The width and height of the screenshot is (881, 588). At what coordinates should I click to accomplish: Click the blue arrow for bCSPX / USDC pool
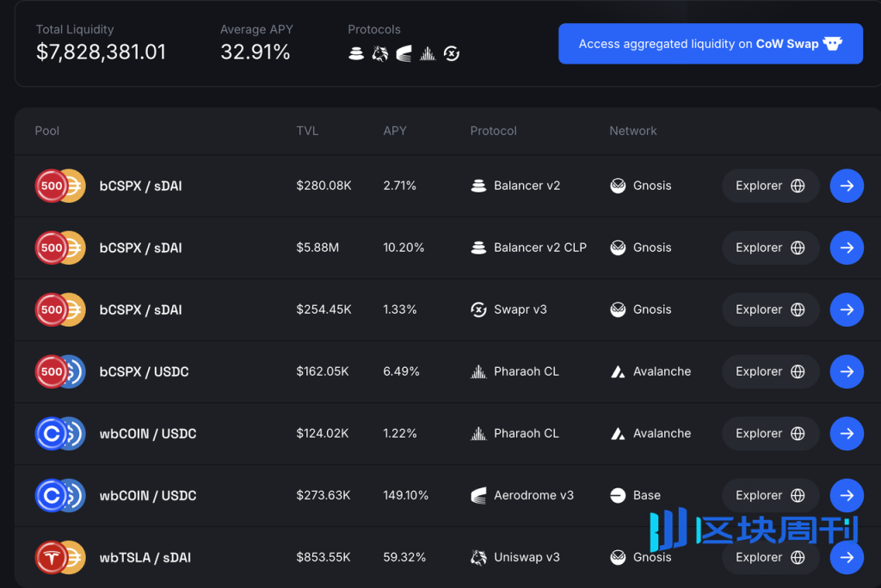pyautogui.click(x=847, y=371)
